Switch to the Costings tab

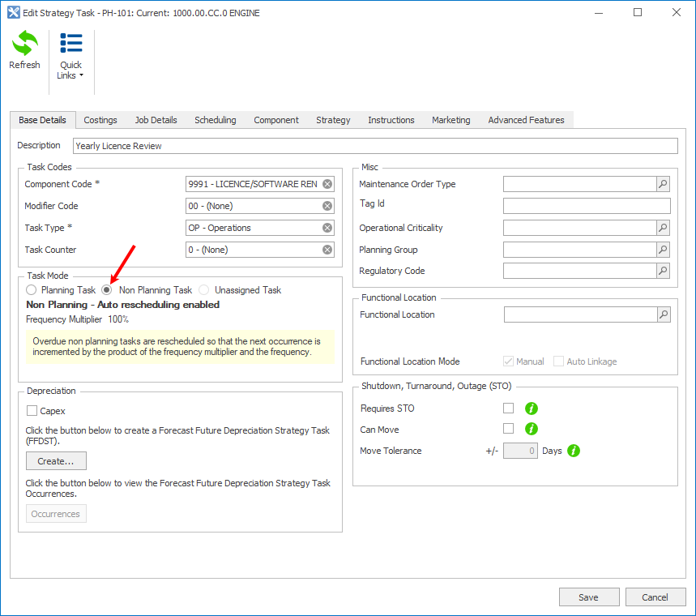[100, 120]
